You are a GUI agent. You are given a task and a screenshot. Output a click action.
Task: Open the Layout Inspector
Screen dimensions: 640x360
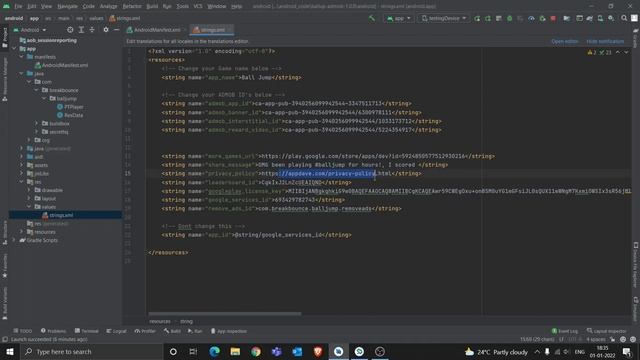(x=607, y=331)
